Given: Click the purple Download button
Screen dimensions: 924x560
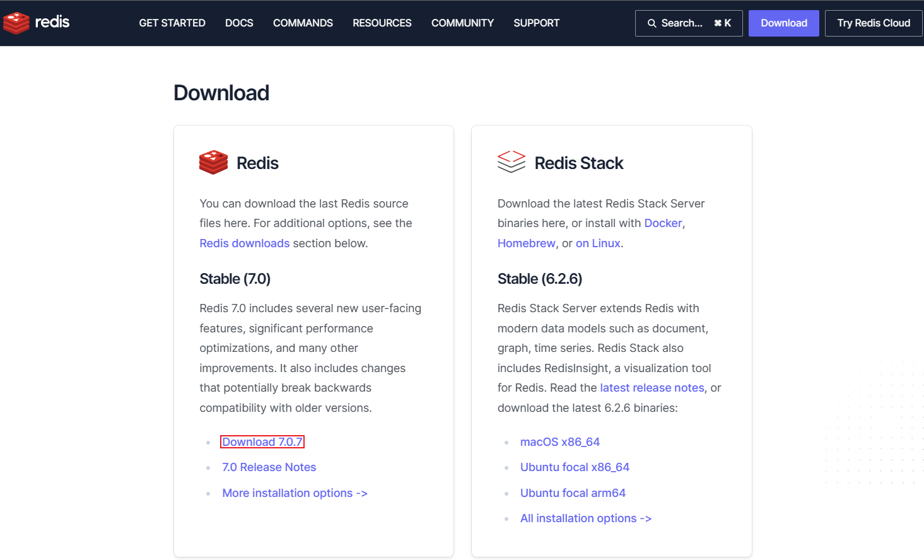Looking at the screenshot, I should click(784, 23).
